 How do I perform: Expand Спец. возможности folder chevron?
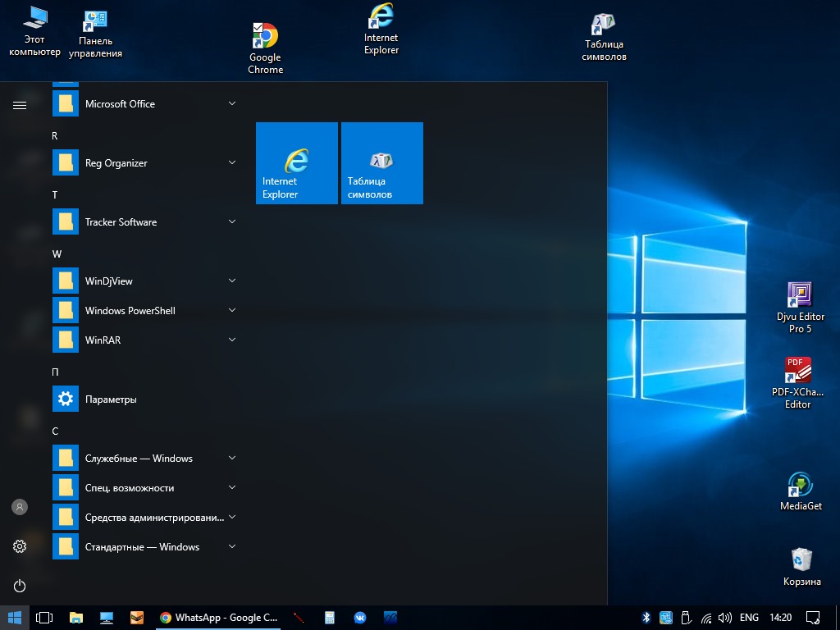click(232, 487)
